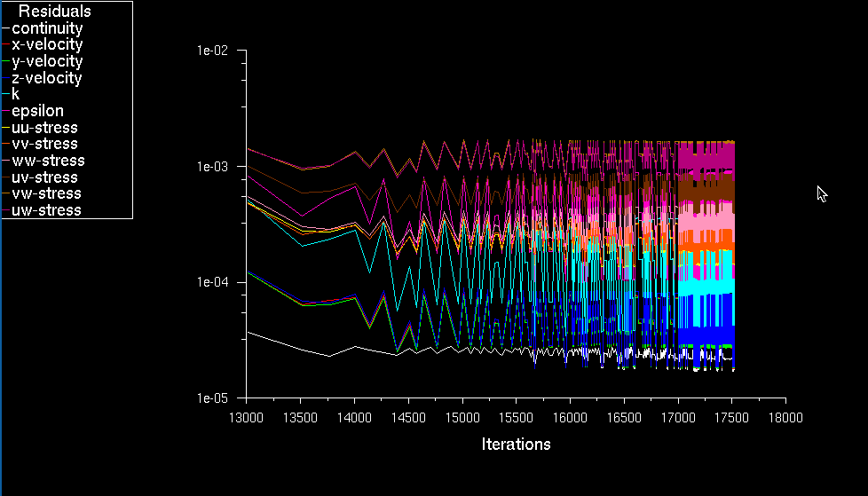Click the 17500 x-axis tick label
The height and width of the screenshot is (496, 868).
(732, 418)
